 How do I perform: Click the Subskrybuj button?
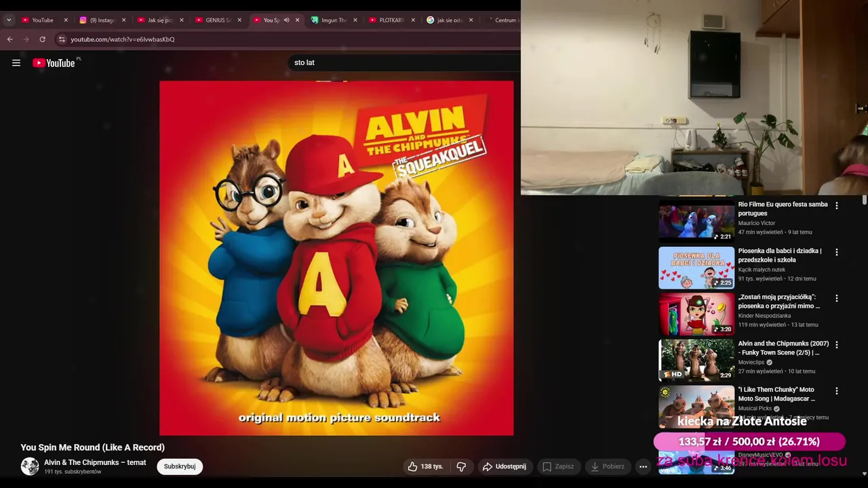pyautogui.click(x=180, y=466)
